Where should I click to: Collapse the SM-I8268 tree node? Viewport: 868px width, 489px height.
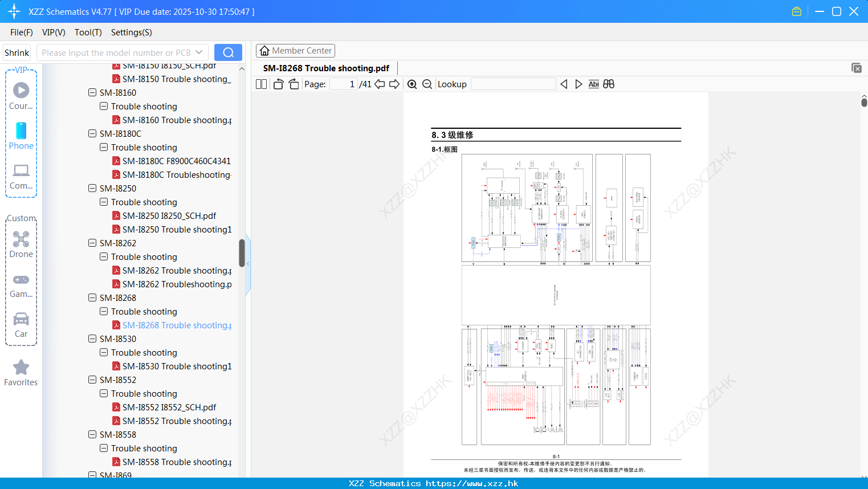tap(92, 298)
